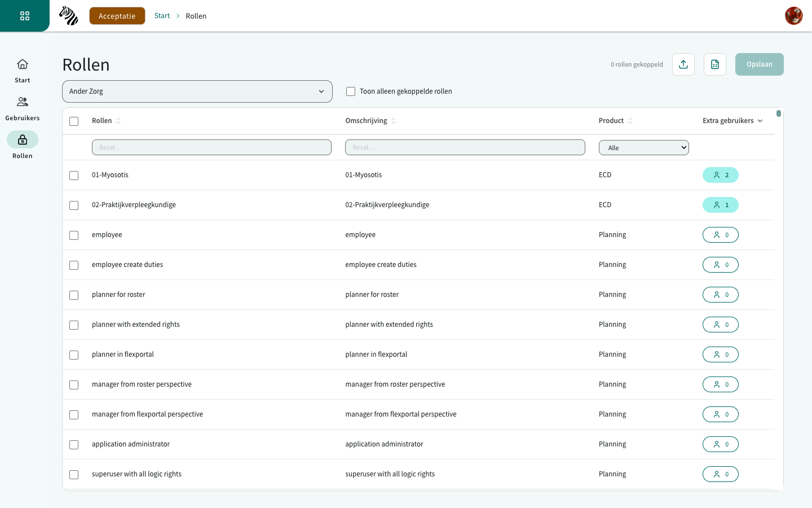This screenshot has height=508, width=812.
Task: Open extra users badge for 01-Myosotis
Action: tap(721, 175)
